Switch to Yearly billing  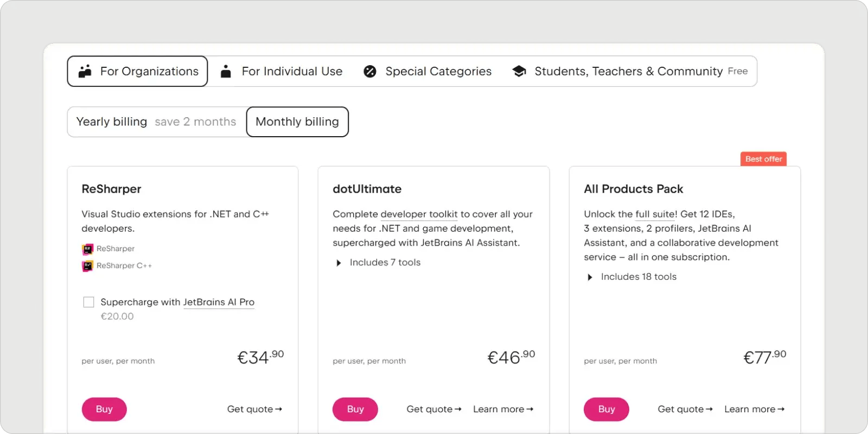click(156, 122)
